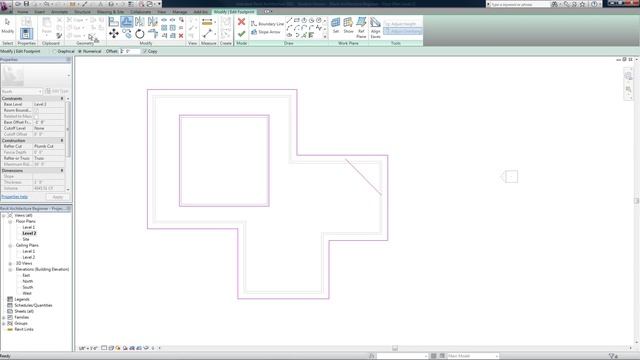
Task: Open the Modify | Edit Footprint tab
Action: pyautogui.click(x=234, y=12)
